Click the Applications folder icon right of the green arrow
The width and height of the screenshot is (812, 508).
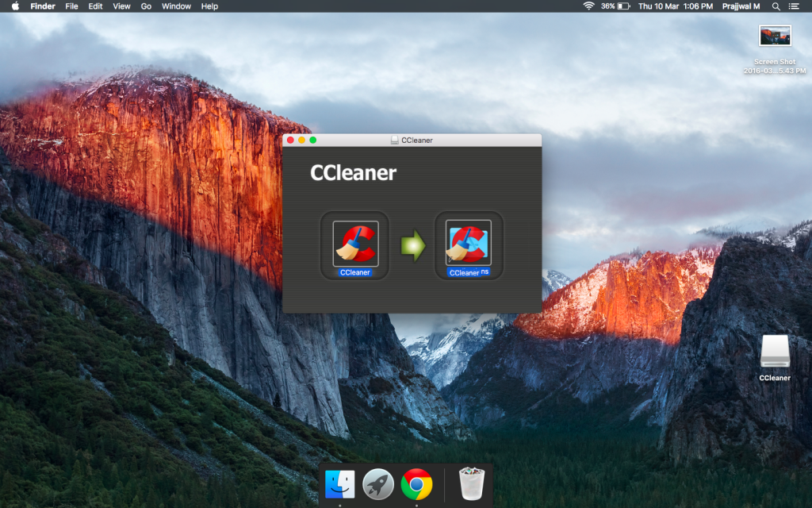point(468,243)
